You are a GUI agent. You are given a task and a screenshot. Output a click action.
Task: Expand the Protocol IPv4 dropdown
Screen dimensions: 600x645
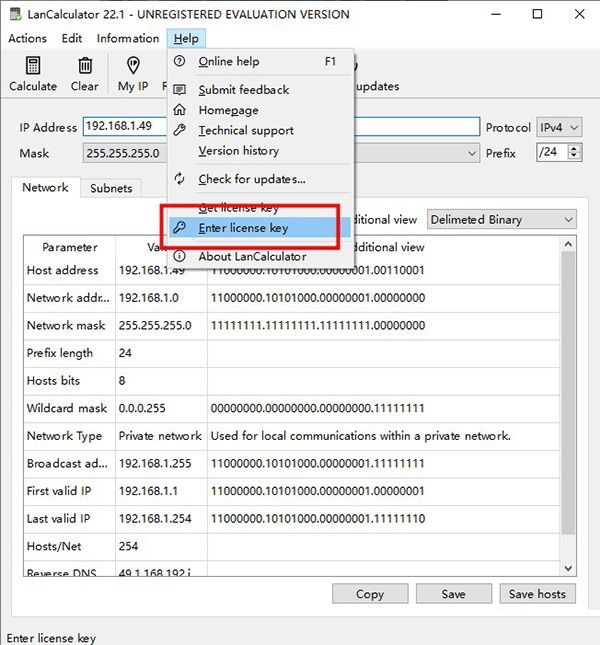pos(559,128)
